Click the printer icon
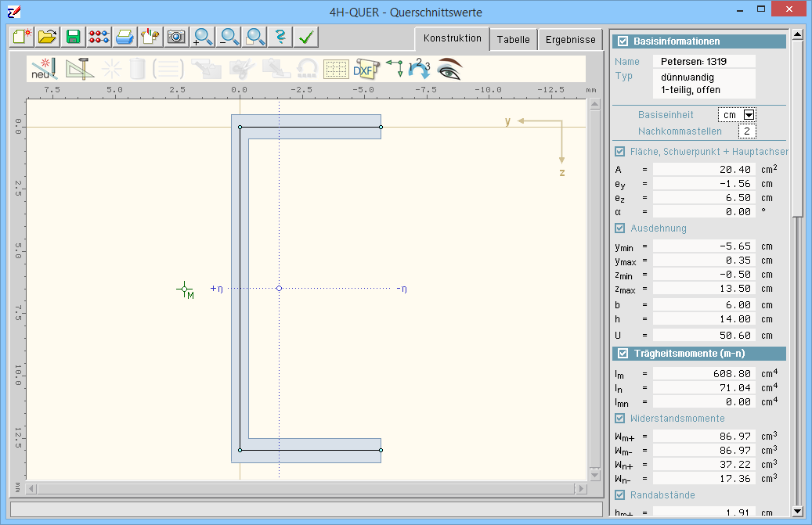Viewport: 812px width, 525px height. [125, 37]
